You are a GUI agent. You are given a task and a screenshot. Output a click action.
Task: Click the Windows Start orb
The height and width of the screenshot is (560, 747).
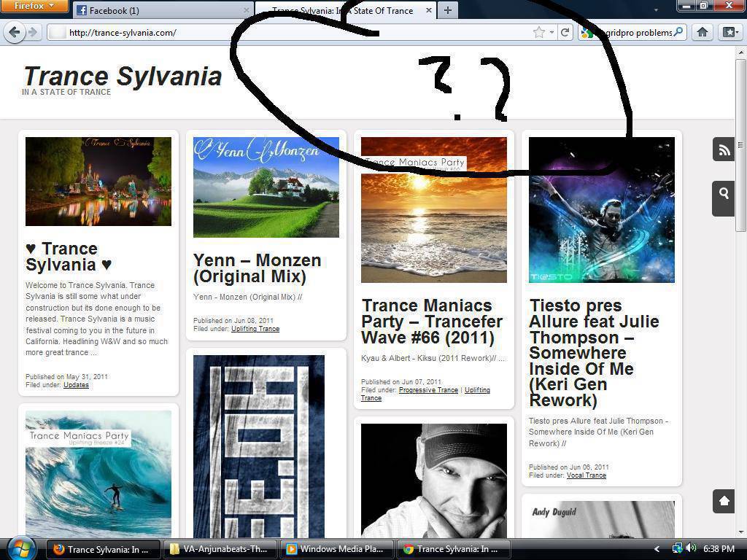[20, 548]
